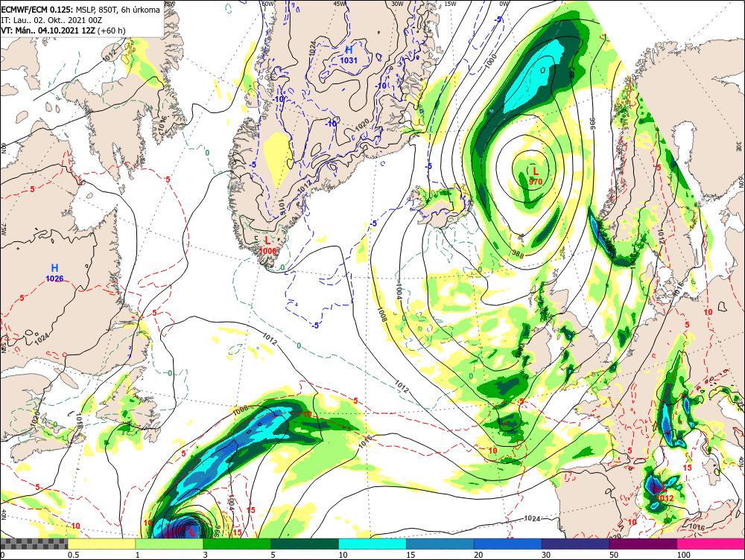Click the "30" tick on the colour scale
Screen dimensions: 745x560
546,555
